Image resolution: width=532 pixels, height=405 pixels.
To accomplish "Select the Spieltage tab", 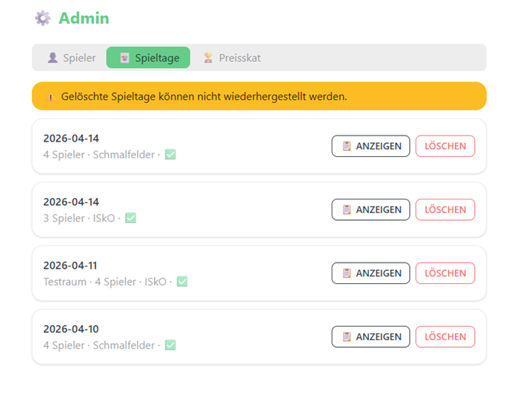I will (149, 58).
